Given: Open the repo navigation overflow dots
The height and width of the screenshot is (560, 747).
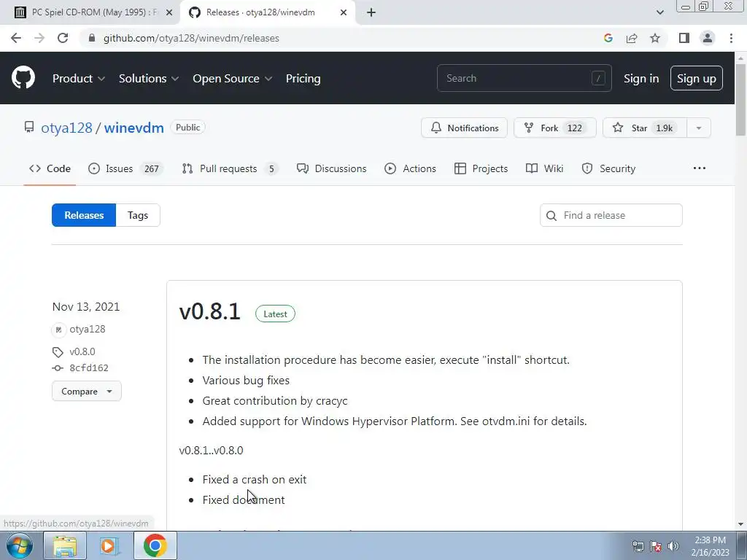Looking at the screenshot, I should click(x=700, y=168).
